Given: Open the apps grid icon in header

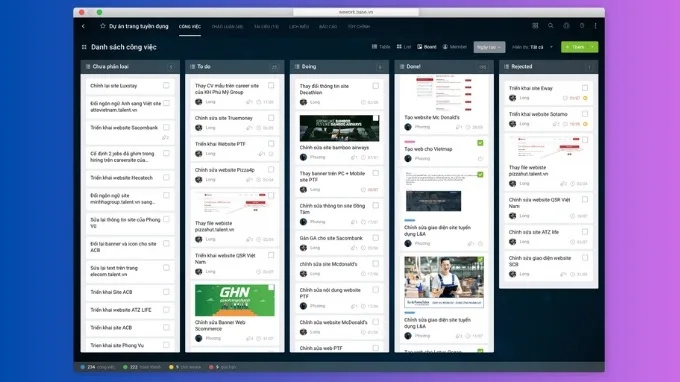Looking at the screenshot, I should 535,26.
